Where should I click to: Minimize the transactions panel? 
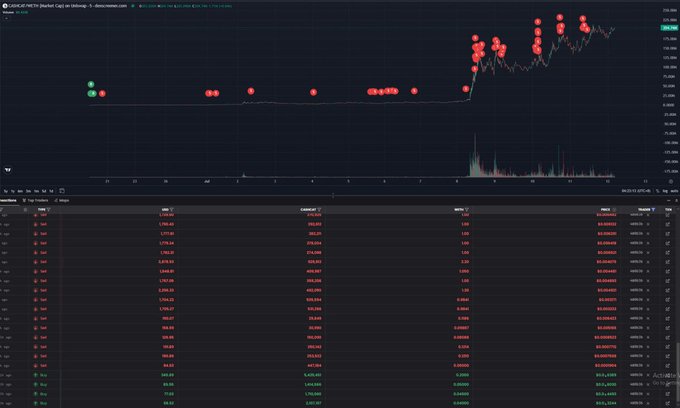click(668, 200)
